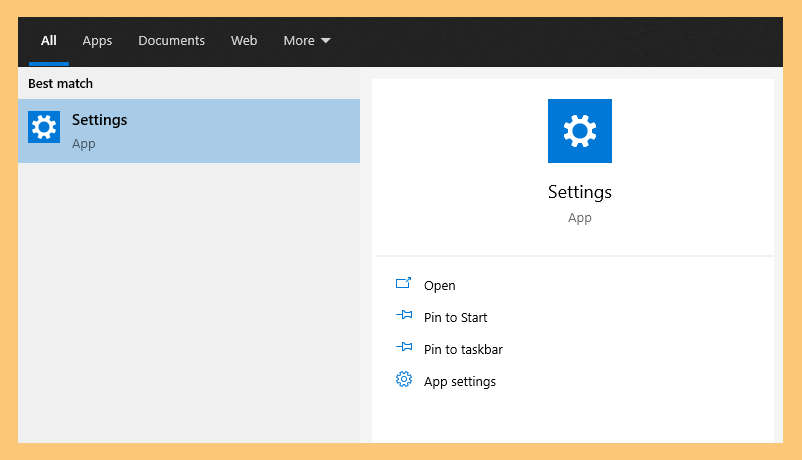Expand the More dropdown filter
Image resolution: width=802 pixels, height=460 pixels.
(x=307, y=40)
